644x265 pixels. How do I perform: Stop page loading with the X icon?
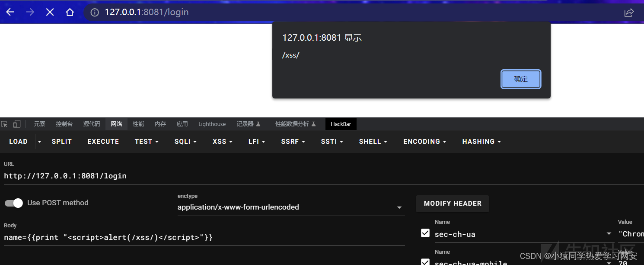pyautogui.click(x=50, y=12)
